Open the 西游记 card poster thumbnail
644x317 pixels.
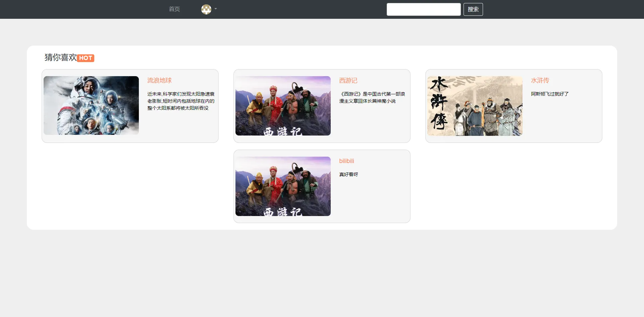[x=283, y=106]
